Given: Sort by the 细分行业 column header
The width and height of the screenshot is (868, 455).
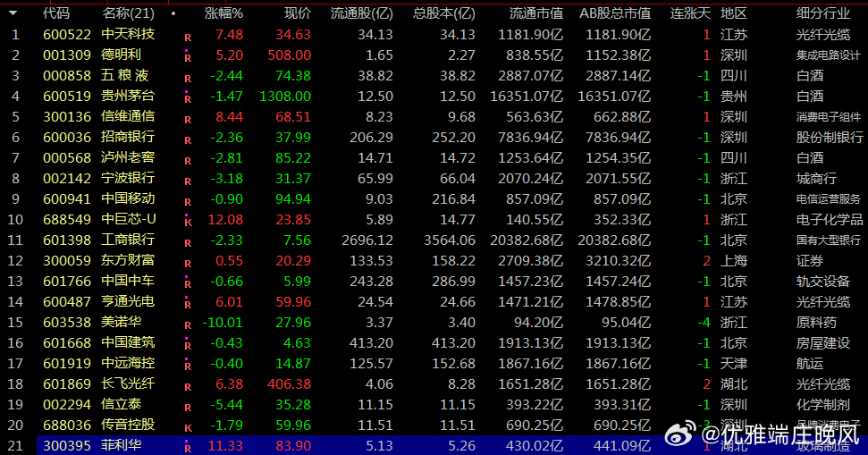Looking at the screenshot, I should coord(823,13).
